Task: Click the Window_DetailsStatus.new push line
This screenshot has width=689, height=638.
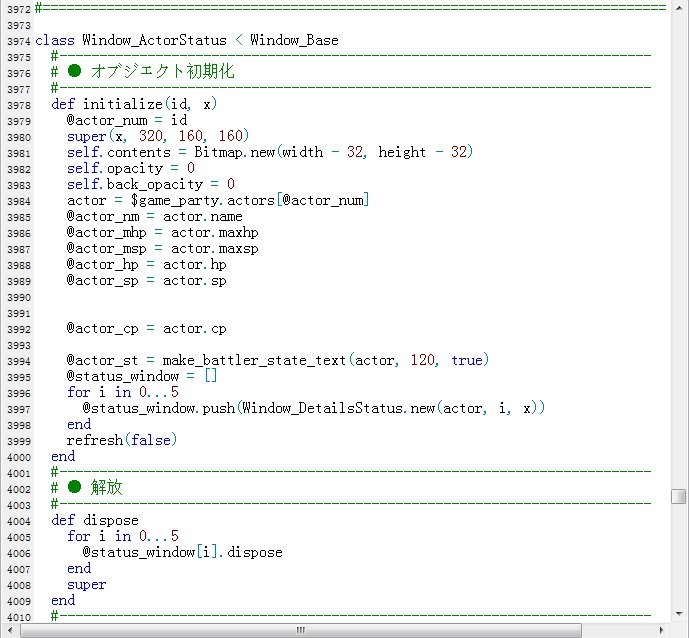Action: pyautogui.click(x=314, y=409)
